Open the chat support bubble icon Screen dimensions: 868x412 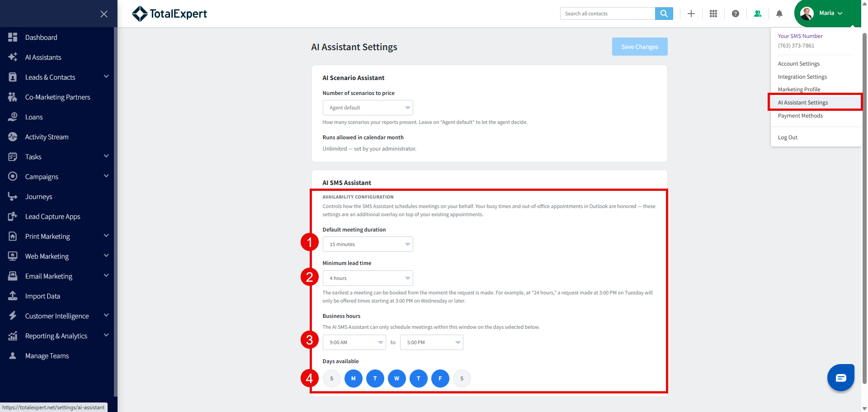[x=841, y=378]
